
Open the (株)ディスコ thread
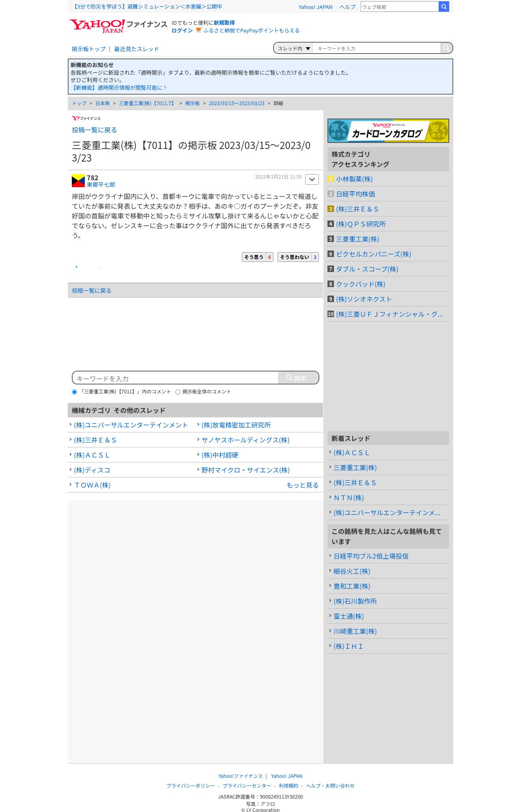[x=92, y=470]
